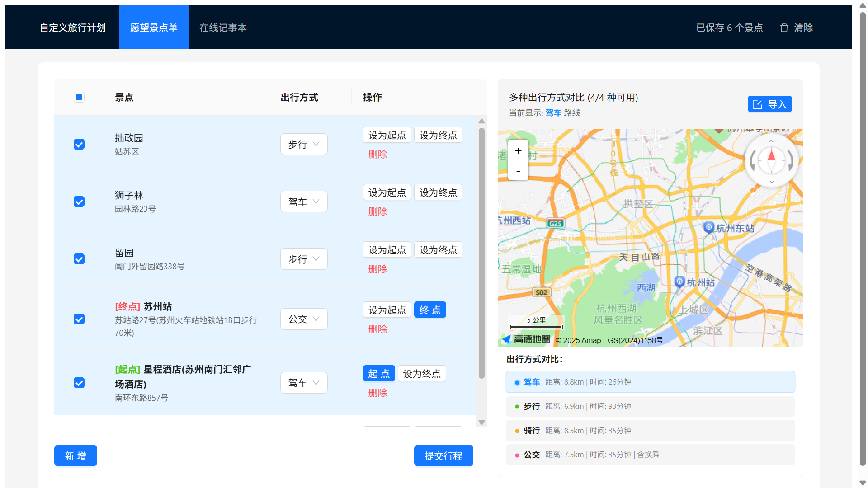Uncheck the 苏州站 row checkbox

(x=79, y=319)
